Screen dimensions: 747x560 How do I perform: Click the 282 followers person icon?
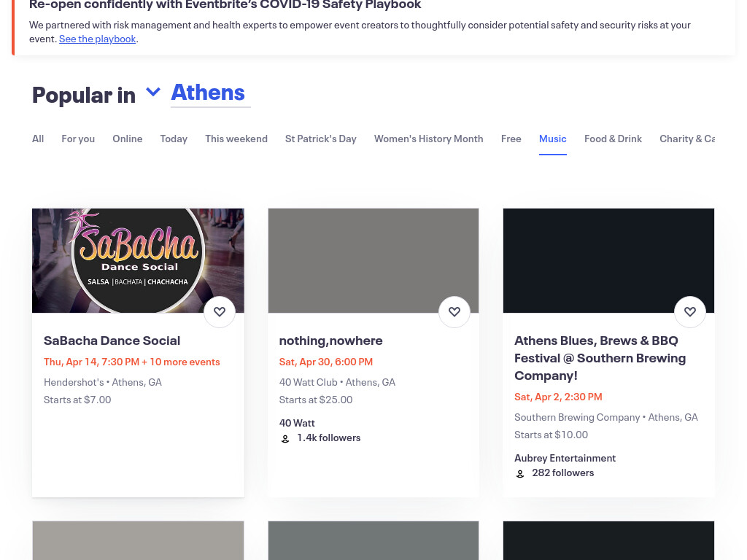click(520, 474)
